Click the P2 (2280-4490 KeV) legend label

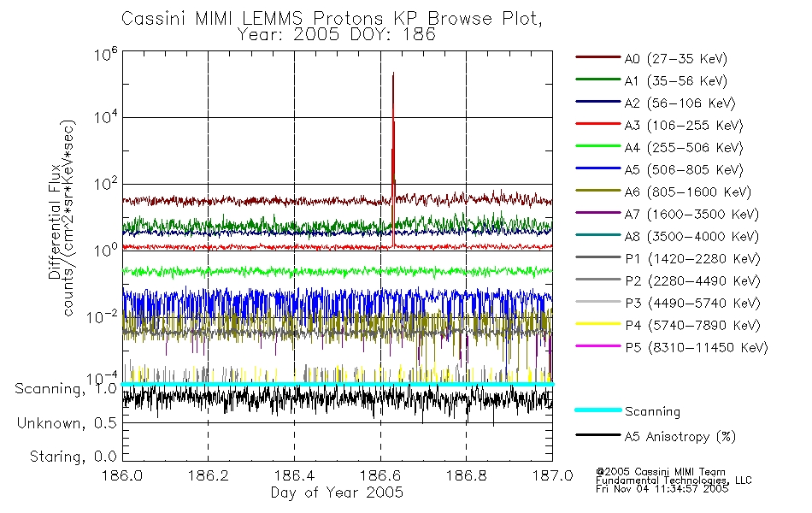point(692,280)
